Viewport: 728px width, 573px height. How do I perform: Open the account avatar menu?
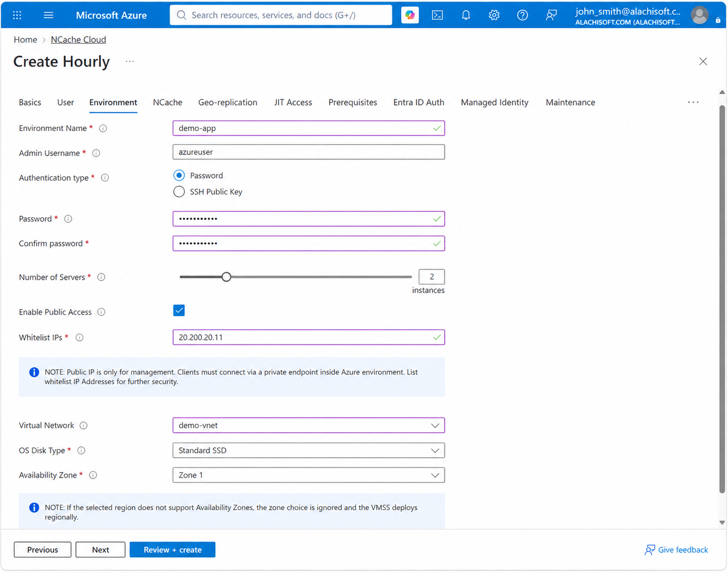[x=699, y=15]
